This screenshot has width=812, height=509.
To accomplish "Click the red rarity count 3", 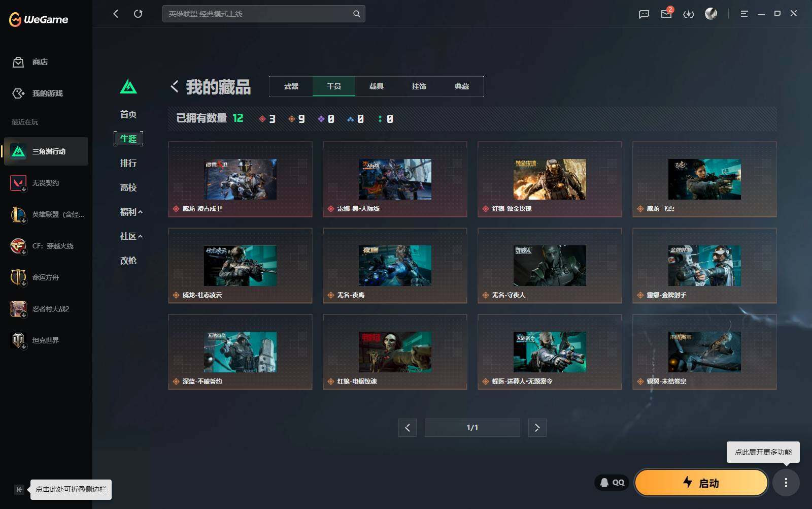I will 267,119.
